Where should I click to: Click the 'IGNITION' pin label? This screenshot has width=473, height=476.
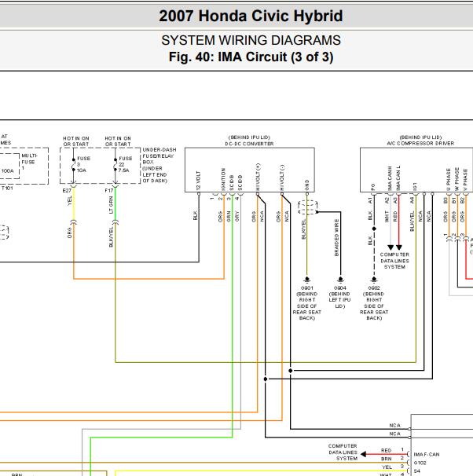coord(223,179)
